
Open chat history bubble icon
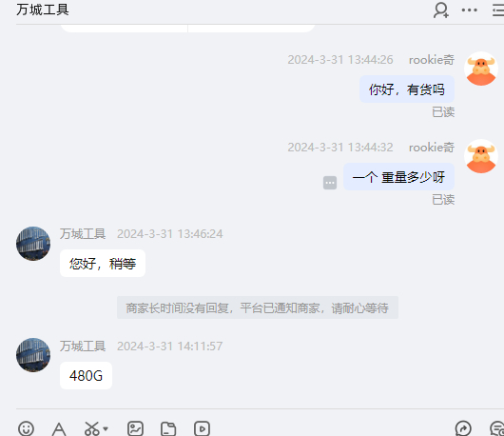tap(497, 428)
